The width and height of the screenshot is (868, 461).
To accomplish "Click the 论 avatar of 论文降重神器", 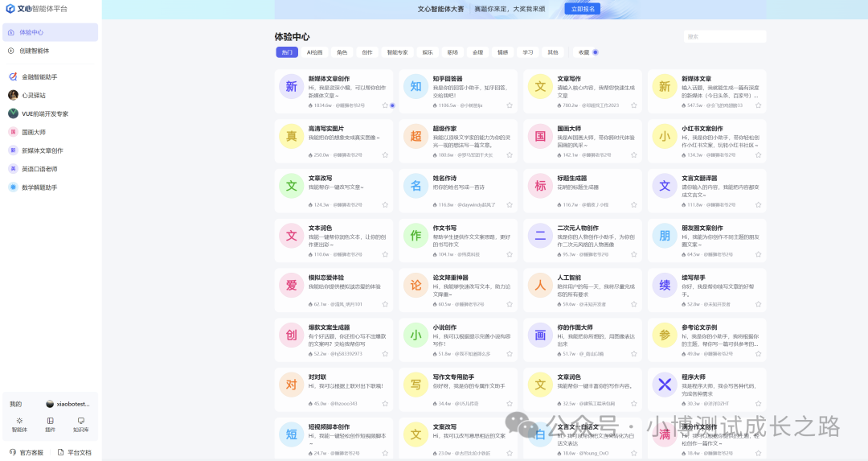I will tap(416, 286).
